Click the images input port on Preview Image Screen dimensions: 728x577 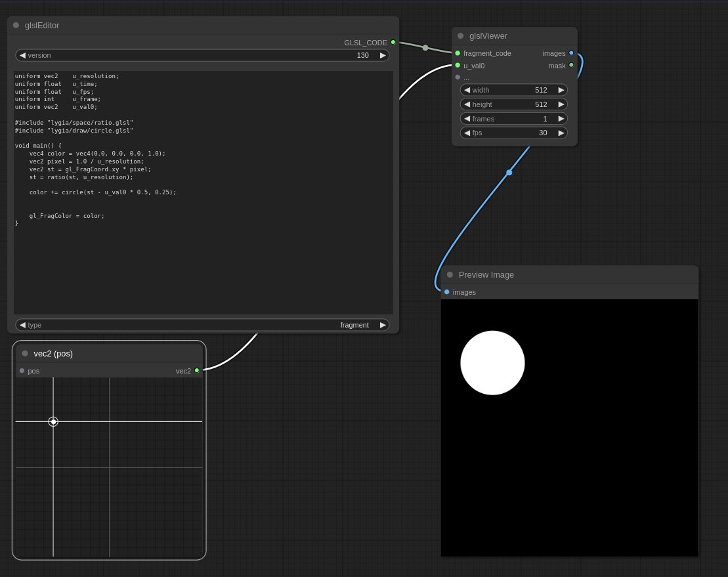click(447, 292)
